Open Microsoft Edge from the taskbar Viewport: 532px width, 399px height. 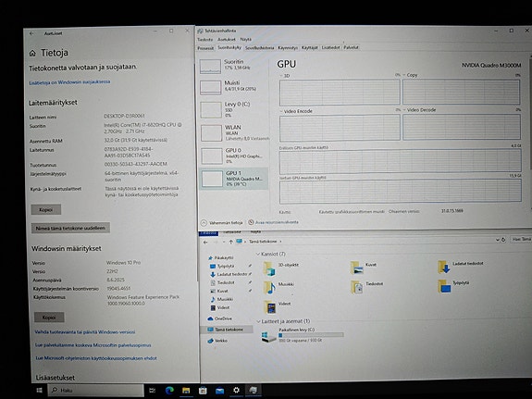tap(169, 391)
